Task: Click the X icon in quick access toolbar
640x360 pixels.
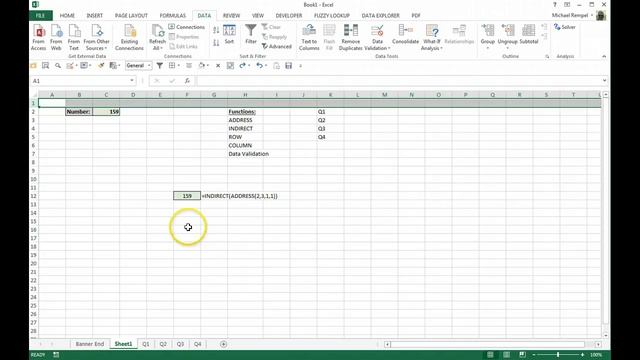Action: coord(218,66)
